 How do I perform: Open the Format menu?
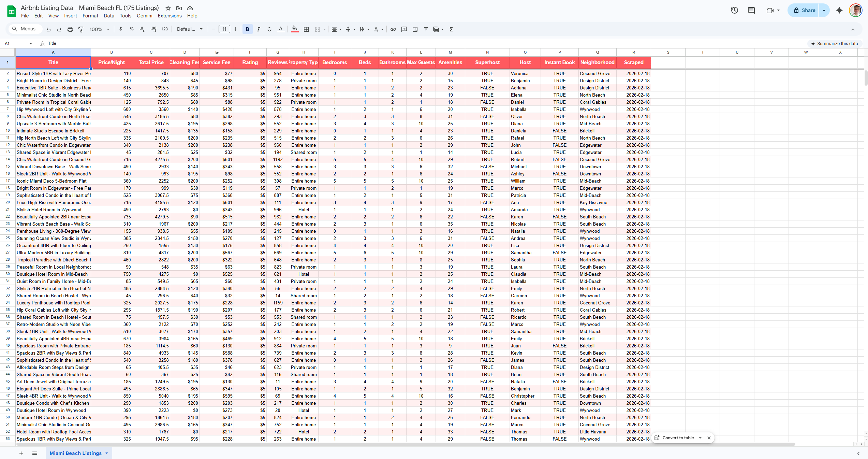[x=90, y=16]
